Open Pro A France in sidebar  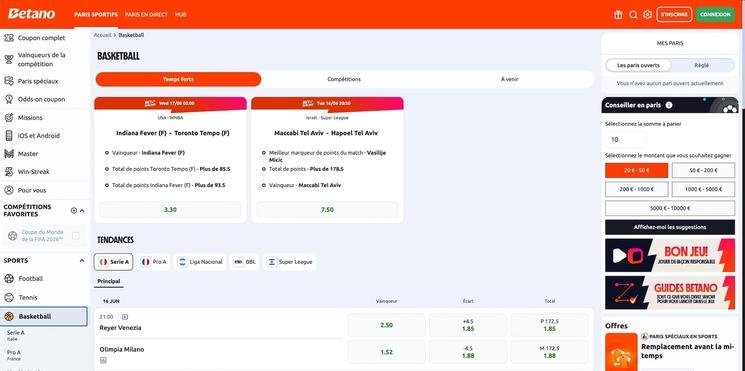tap(14, 355)
